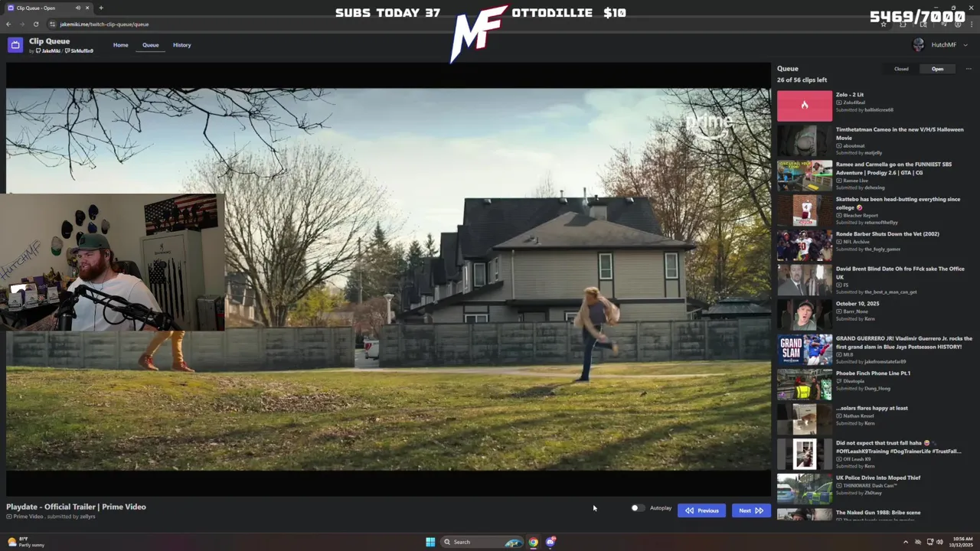Click 'Phoebe Finch Phone Line Pt.1' title
Viewport: 980px width, 551px height.
(873, 373)
